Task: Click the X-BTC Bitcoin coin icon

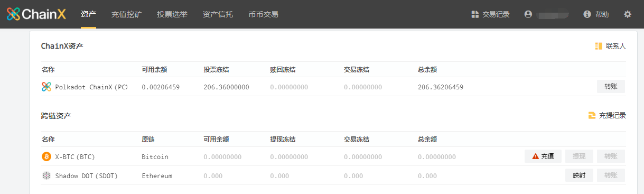Action: (x=46, y=156)
